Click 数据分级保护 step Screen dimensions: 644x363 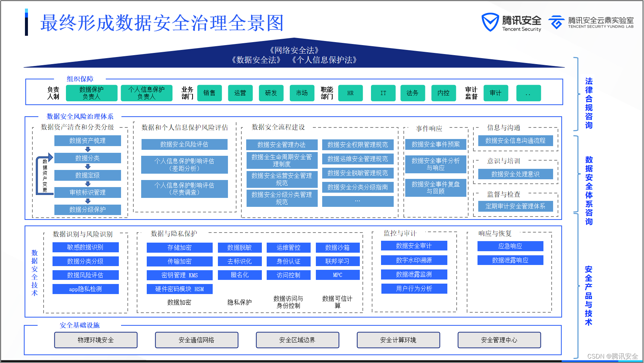click(x=88, y=209)
